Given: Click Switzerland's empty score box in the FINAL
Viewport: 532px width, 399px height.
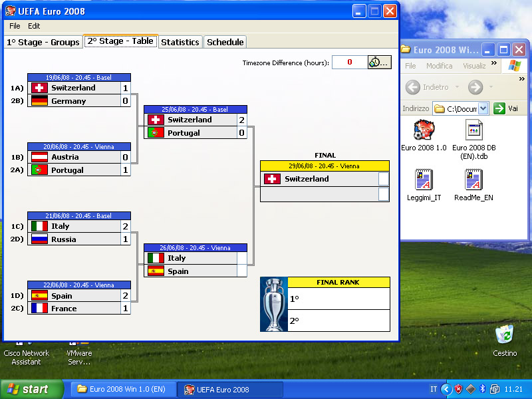Looking at the screenshot, I should click(384, 179).
